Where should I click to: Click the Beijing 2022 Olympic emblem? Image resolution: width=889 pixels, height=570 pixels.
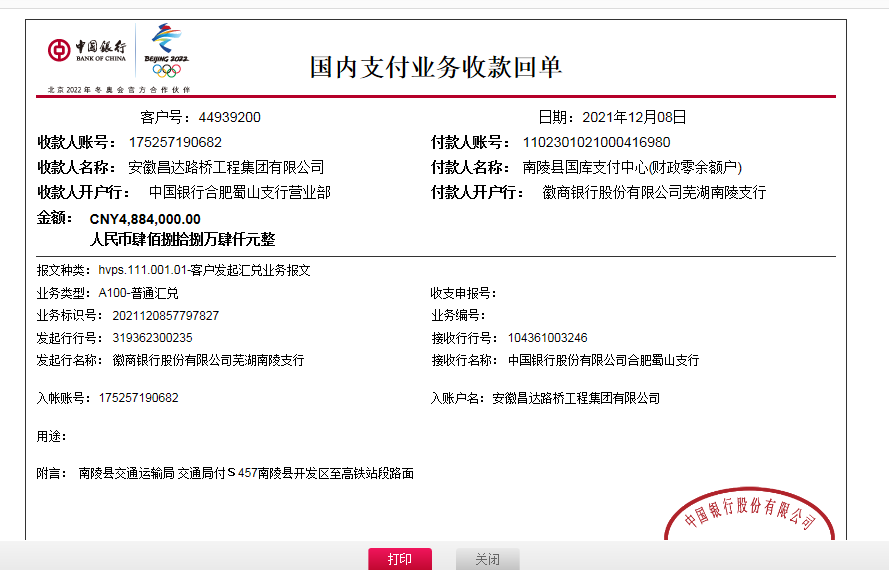pos(166,50)
